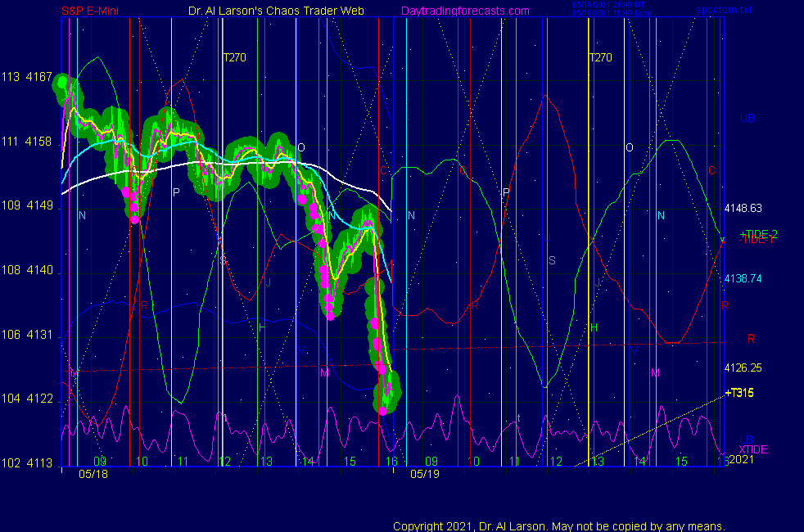
Task: Click the green +TIDE-2 label
Action: pos(758,234)
